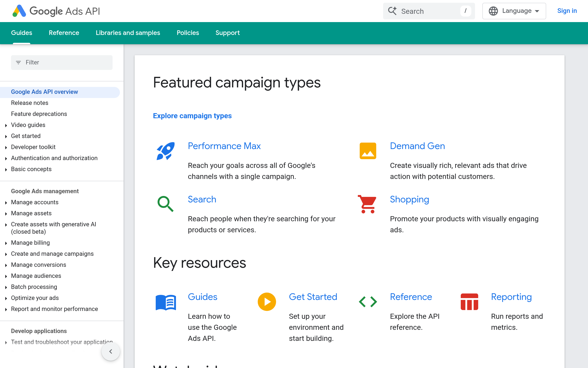This screenshot has width=588, height=368.
Task: Click the green Search magnifier icon
Action: [165, 204]
